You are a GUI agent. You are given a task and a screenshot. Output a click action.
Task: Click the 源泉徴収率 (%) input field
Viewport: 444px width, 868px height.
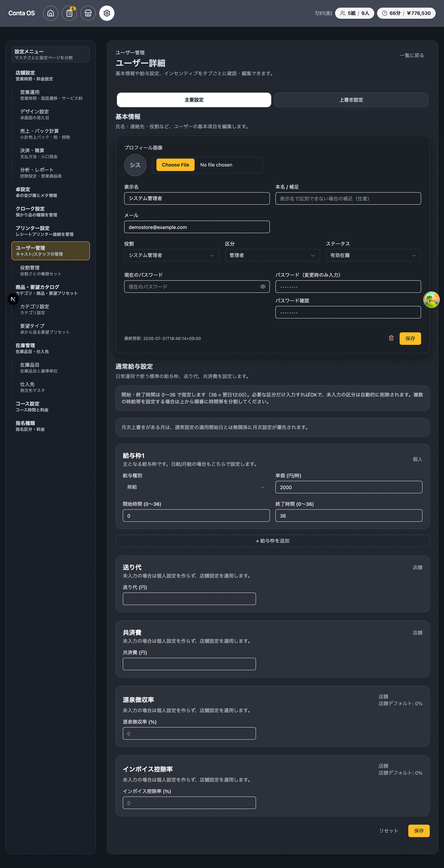(x=189, y=733)
